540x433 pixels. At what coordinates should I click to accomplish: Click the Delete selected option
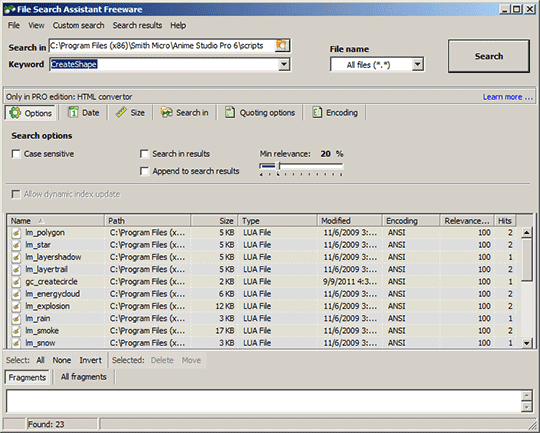click(162, 360)
